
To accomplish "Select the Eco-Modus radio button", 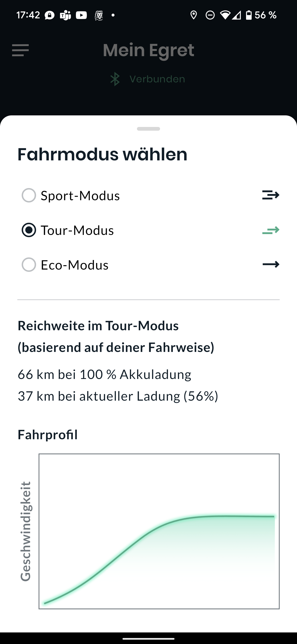I will pyautogui.click(x=29, y=265).
